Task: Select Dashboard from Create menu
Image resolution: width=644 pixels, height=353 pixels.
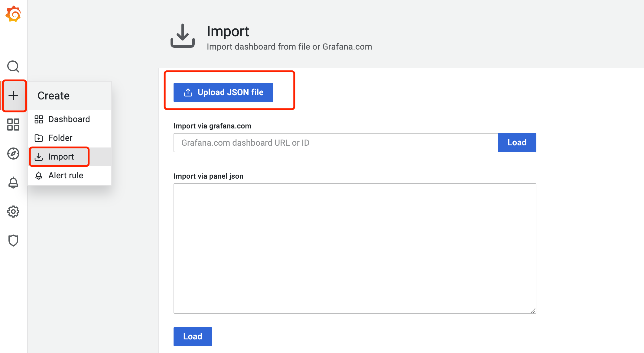Action: pyautogui.click(x=69, y=119)
